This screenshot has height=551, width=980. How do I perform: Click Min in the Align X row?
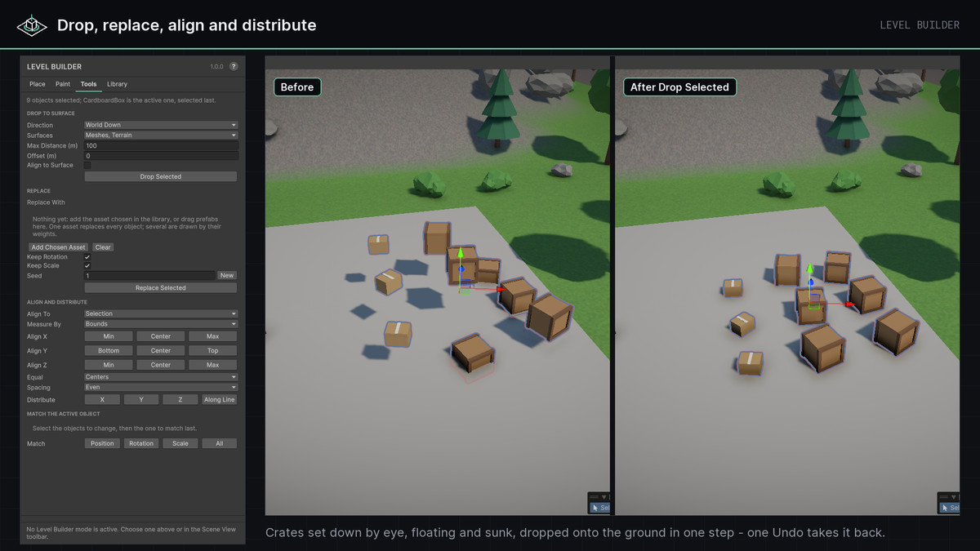tap(109, 336)
